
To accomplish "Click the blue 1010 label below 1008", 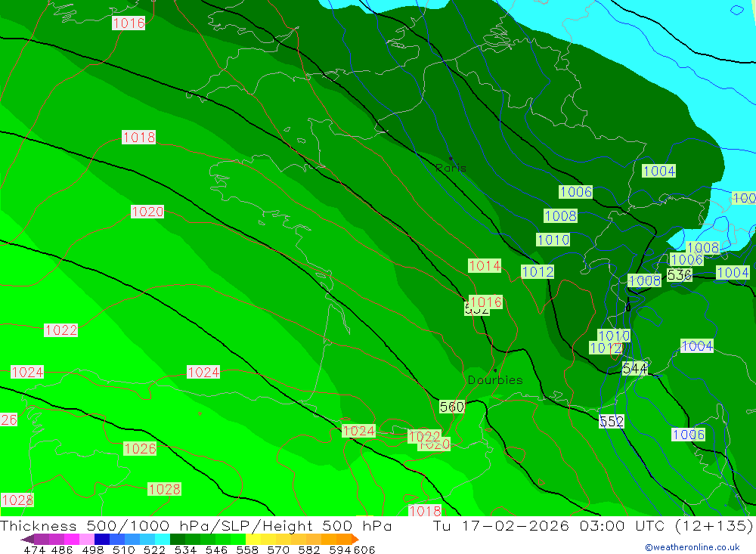I will coord(553,240).
